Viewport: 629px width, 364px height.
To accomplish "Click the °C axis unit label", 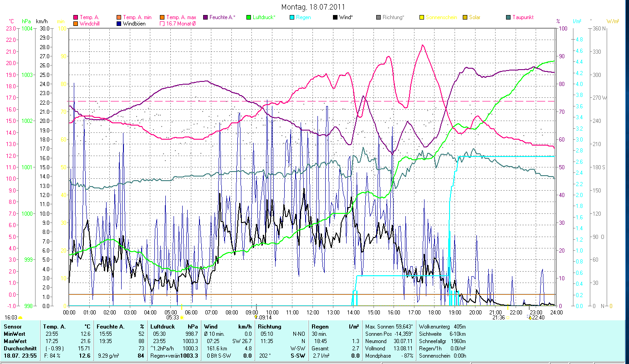I will 11,21.
